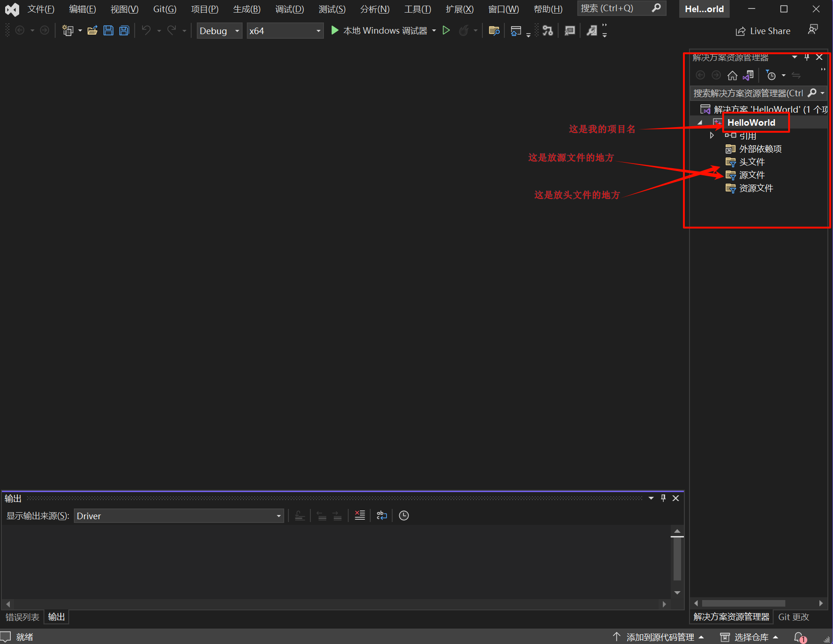Click the Home icon in Solution Explorer
This screenshot has width=833, height=644.
click(x=732, y=75)
